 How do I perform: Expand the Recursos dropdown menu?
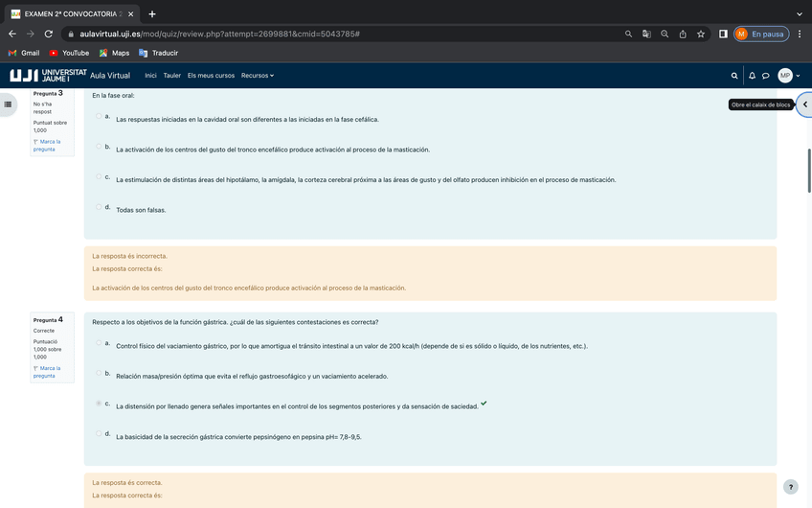(x=257, y=76)
